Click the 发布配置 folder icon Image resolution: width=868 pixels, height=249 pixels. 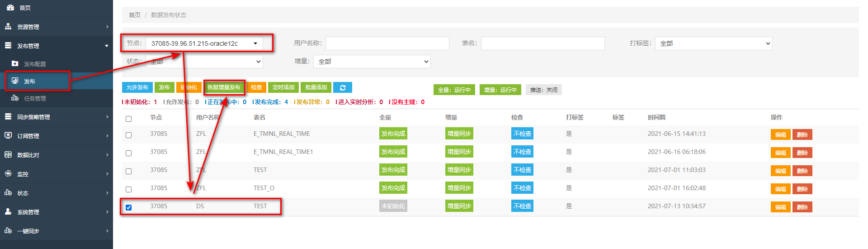pyautogui.click(x=15, y=64)
